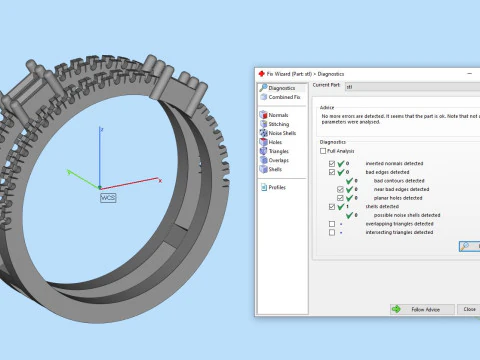Viewport: 480px width, 360px height.
Task: Open the Diagnostics page in Fix Wizard
Action: click(x=282, y=88)
